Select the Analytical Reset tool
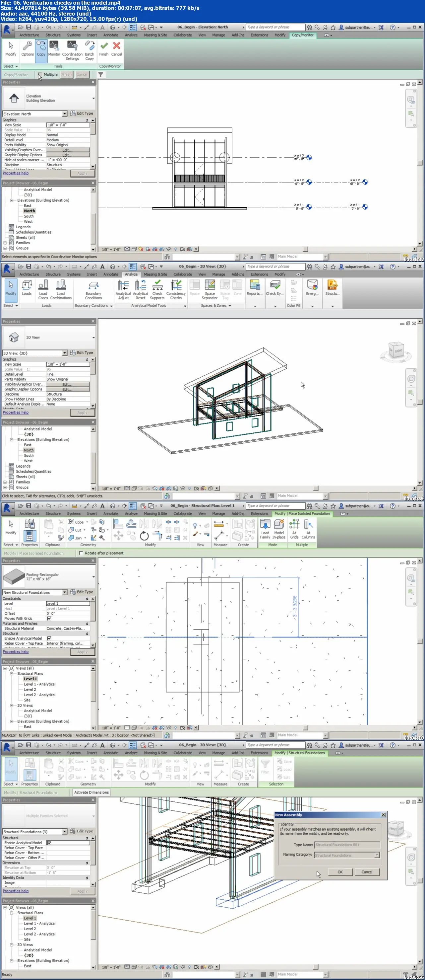This screenshot has width=425, height=980. [140, 290]
